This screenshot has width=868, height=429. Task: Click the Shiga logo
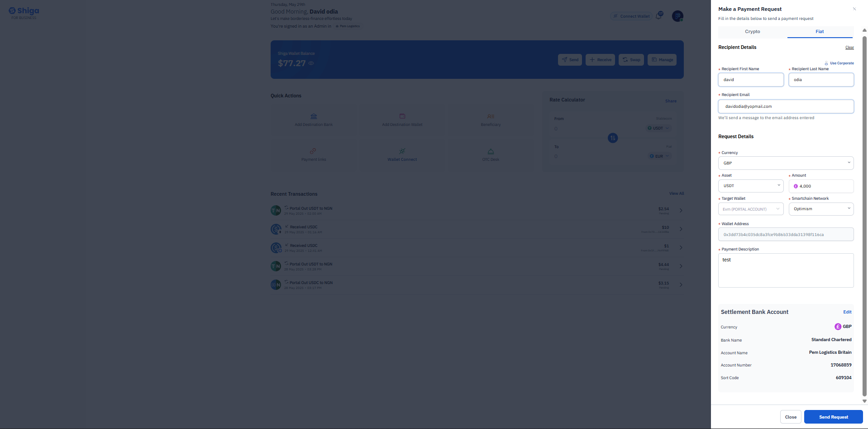[24, 13]
